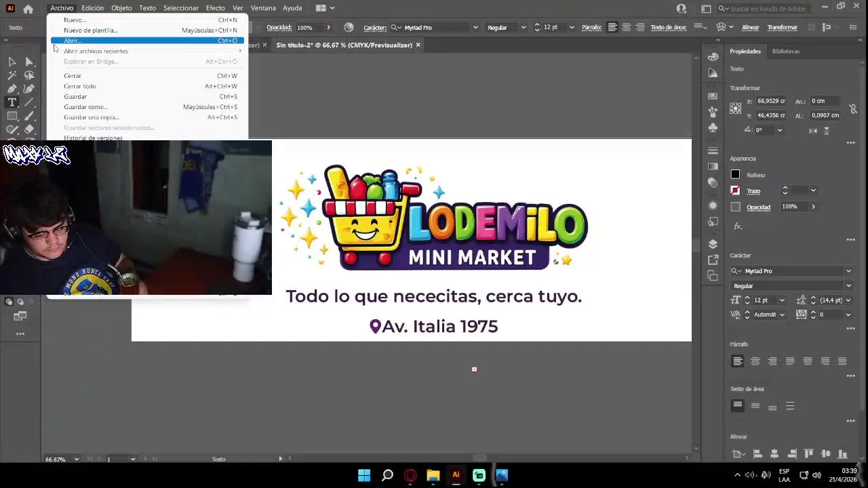Click the X position input field

point(772,101)
